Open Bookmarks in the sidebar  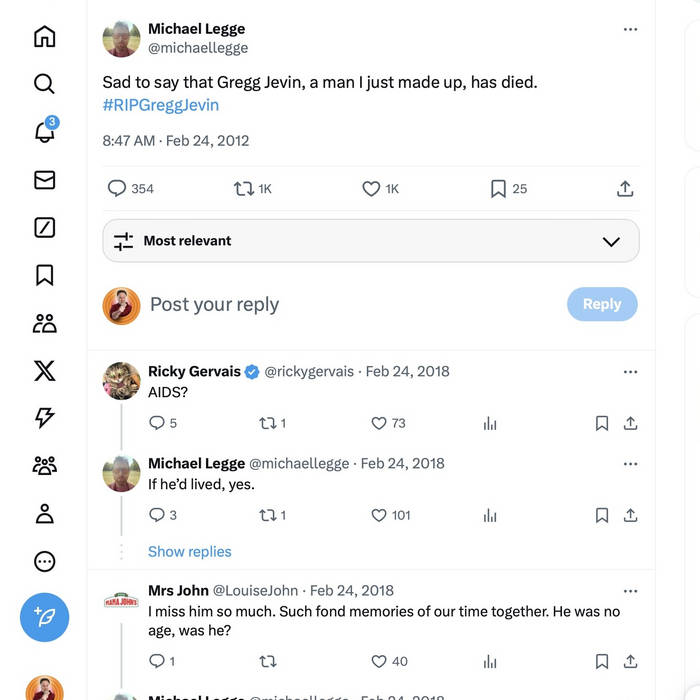tap(45, 275)
